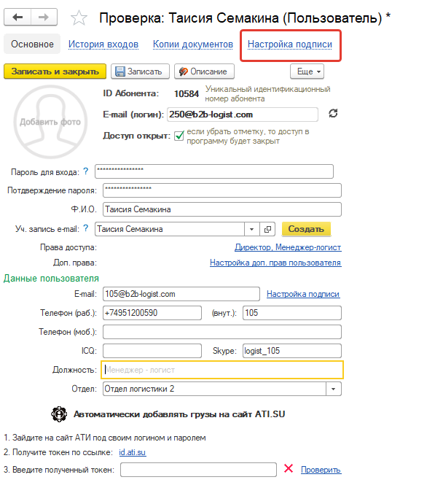Open the Еще dropdown menu
443x504 pixels.
pos(307,71)
